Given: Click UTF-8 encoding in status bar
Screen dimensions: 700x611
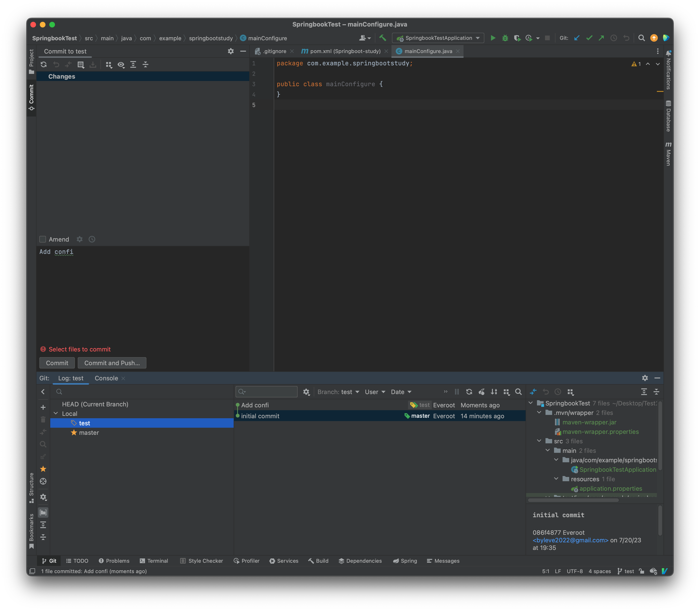Looking at the screenshot, I should point(574,571).
